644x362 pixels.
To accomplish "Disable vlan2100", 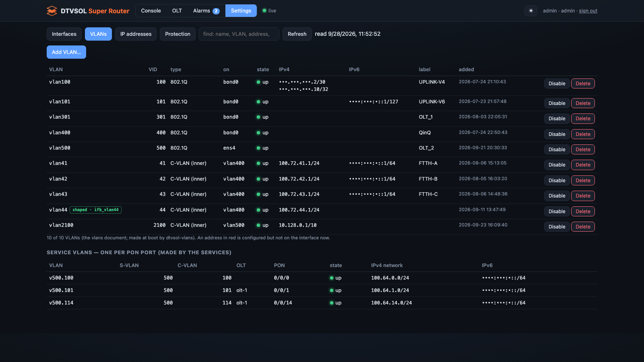I will pyautogui.click(x=557, y=227).
